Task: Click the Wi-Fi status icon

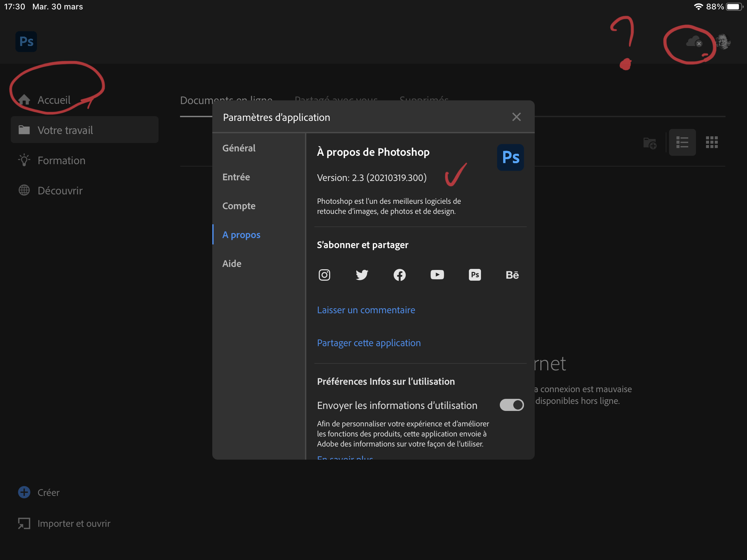Action: 698,7
